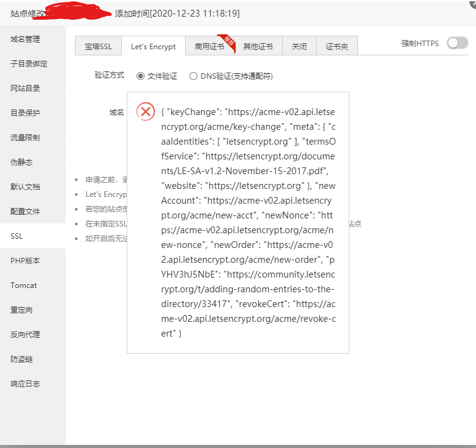Click the 域名 label
Viewport: 476px width, 448px height.
point(117,113)
